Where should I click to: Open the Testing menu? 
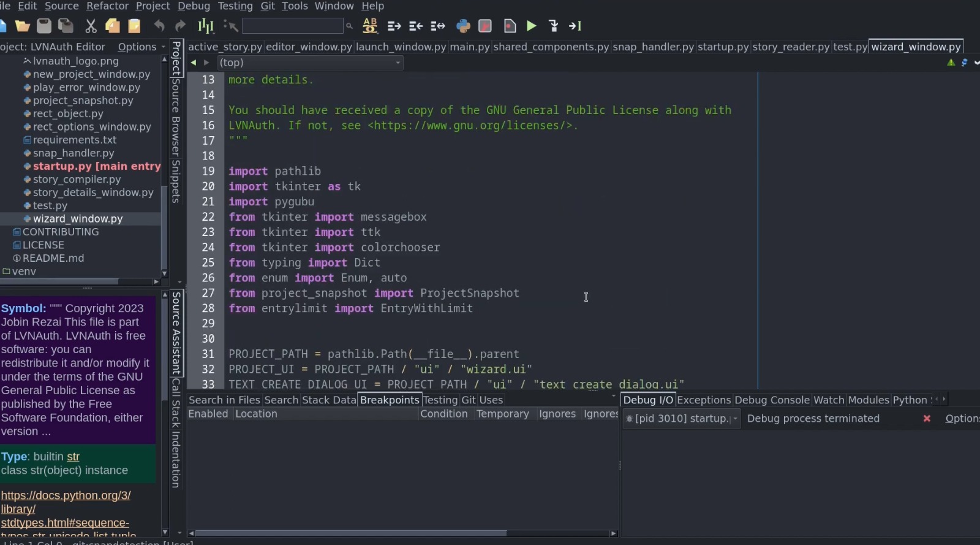pos(235,6)
